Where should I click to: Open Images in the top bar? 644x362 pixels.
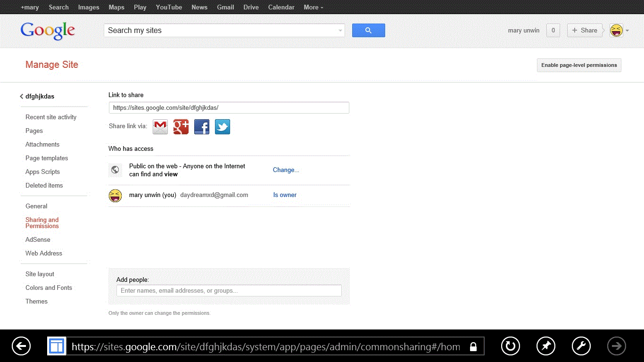89,7
